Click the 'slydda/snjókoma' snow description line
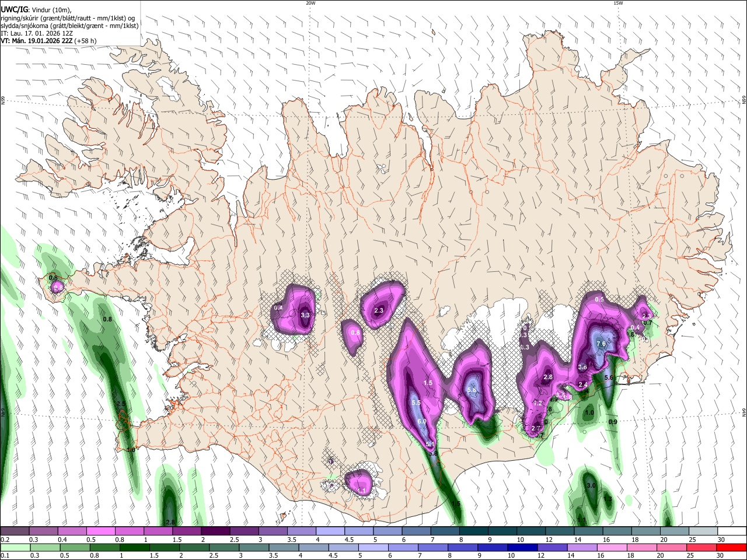This screenshot has height=560, width=747. point(69,26)
